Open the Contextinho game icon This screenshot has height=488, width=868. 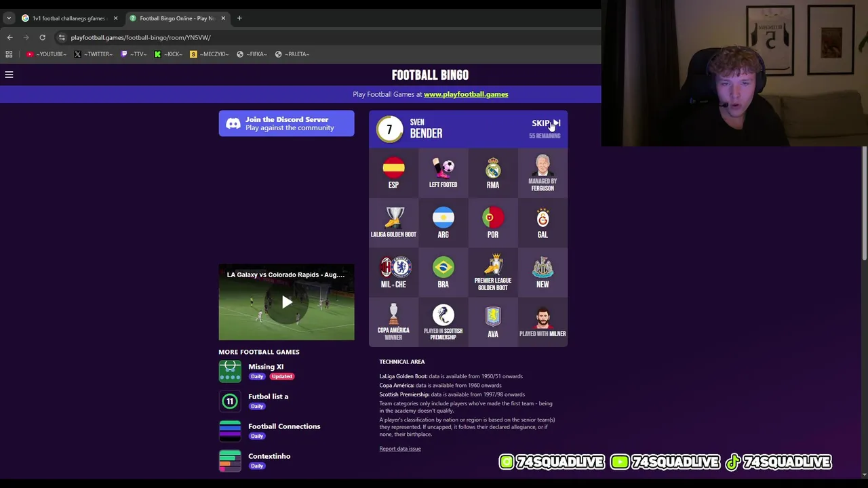[x=230, y=461]
